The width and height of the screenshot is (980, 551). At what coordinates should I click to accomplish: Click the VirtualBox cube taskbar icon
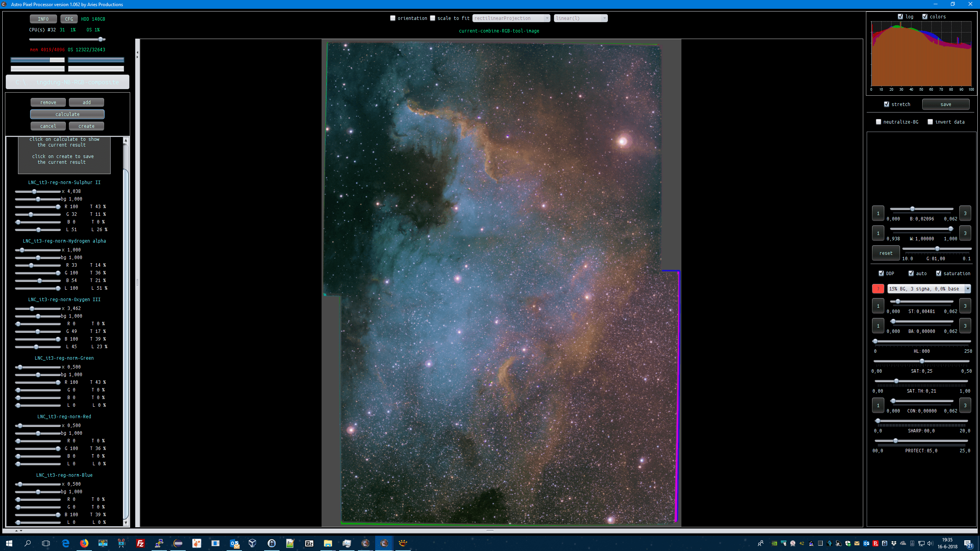coord(252,543)
